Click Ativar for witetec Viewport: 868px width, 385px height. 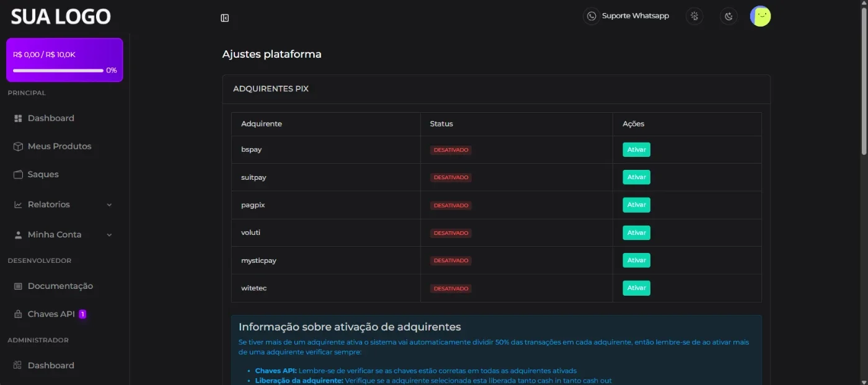(x=636, y=288)
